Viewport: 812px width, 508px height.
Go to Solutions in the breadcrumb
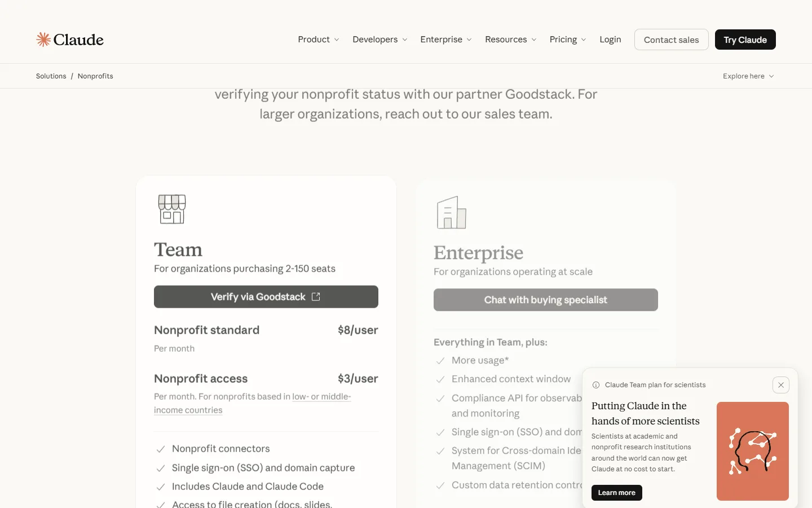click(x=51, y=76)
